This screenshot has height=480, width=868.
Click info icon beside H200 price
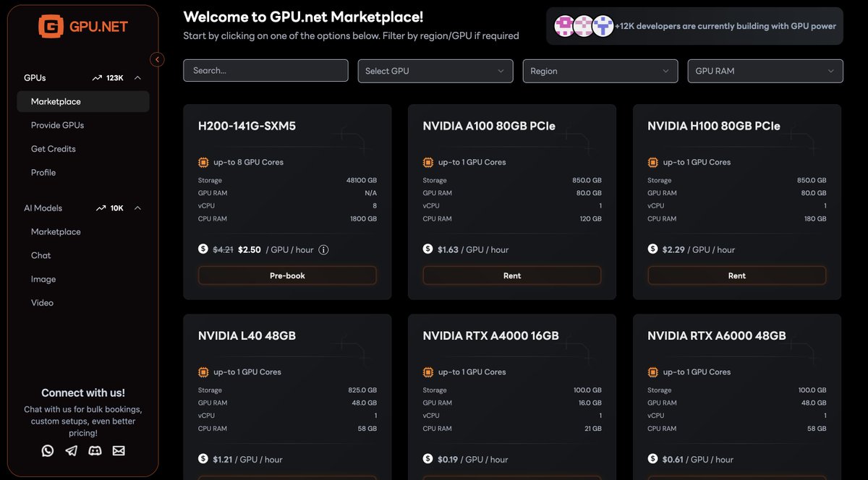coord(323,249)
